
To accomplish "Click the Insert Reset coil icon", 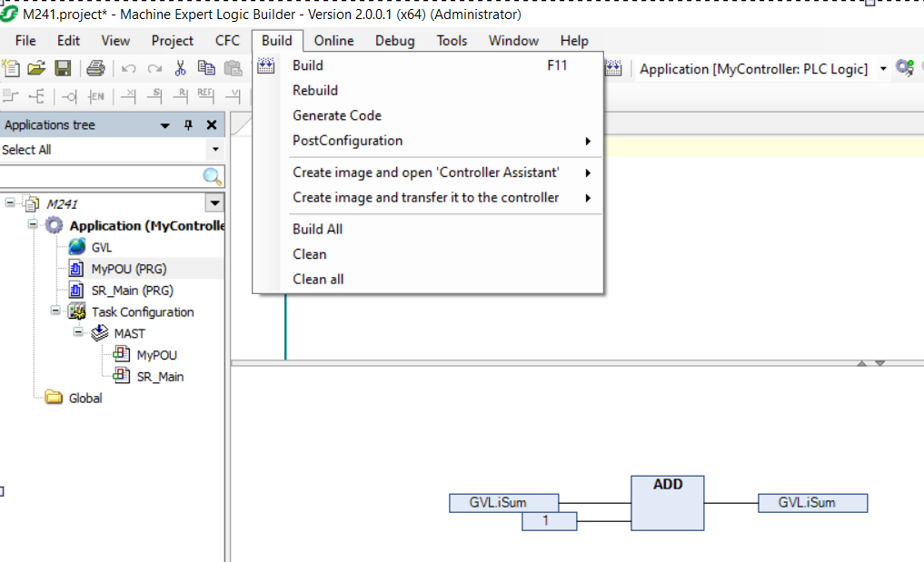I will pos(183,96).
